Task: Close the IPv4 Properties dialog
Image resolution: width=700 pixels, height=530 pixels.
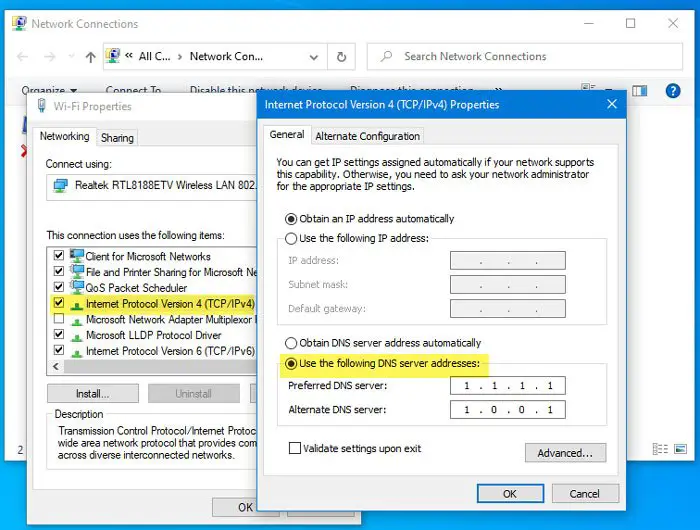Action: (612, 104)
